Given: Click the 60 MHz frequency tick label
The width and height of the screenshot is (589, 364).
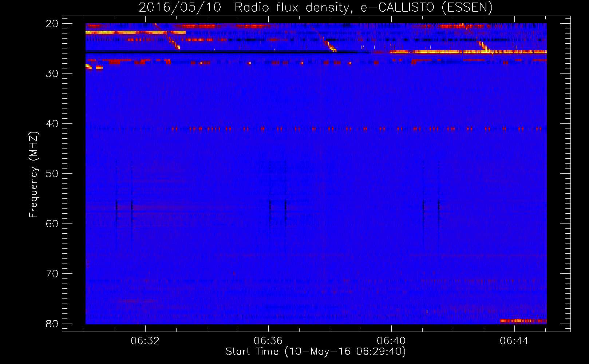Looking at the screenshot, I should [52, 223].
